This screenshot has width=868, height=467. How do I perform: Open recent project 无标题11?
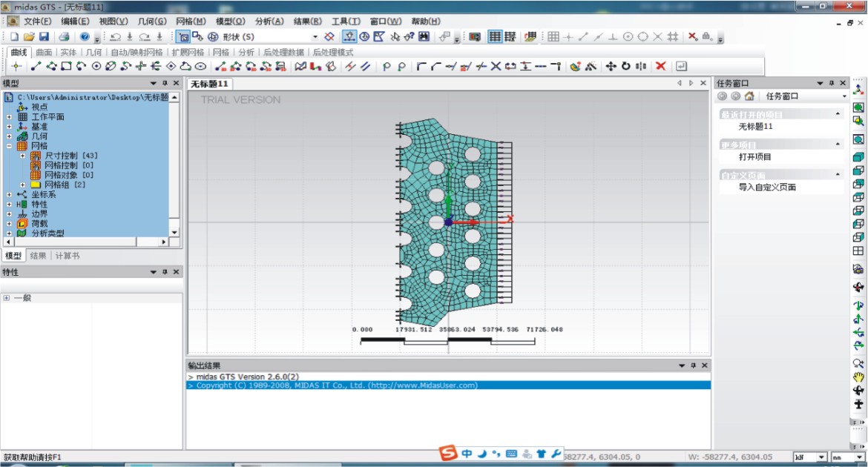(x=755, y=126)
